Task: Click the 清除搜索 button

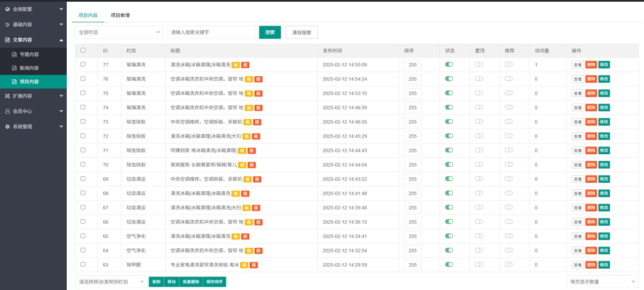Action: point(302,32)
